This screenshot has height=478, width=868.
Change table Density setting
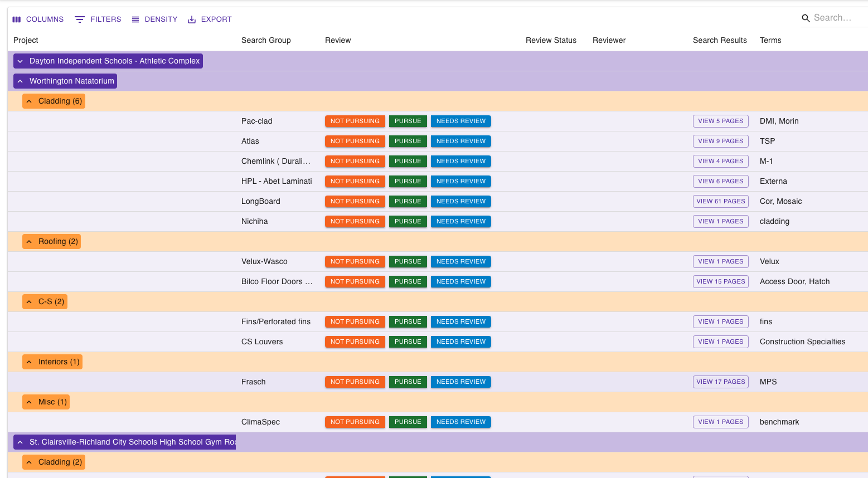pos(154,19)
